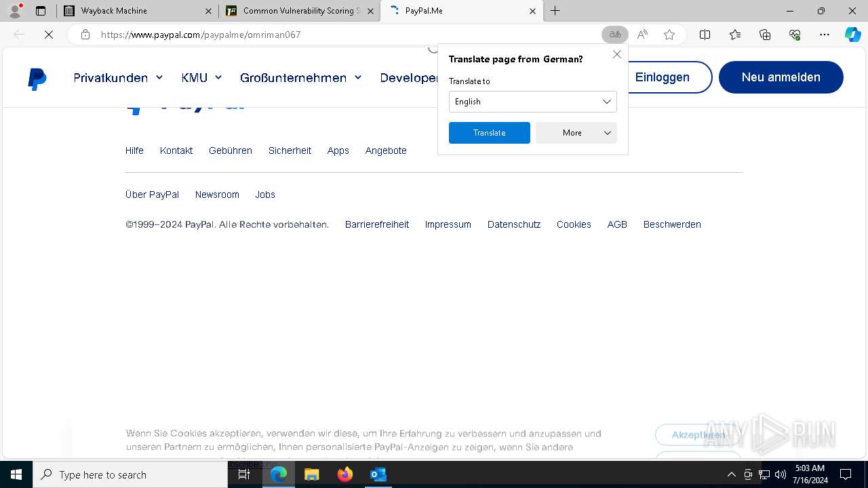Image resolution: width=868 pixels, height=488 pixels.
Task: Expand the Privatkunden menu
Action: [118, 78]
